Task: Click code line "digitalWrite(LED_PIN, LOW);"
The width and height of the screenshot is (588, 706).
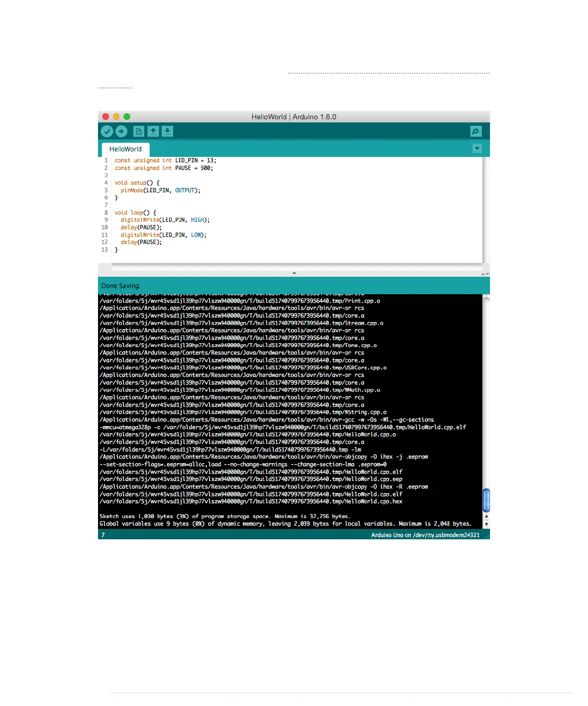Action: tap(163, 235)
